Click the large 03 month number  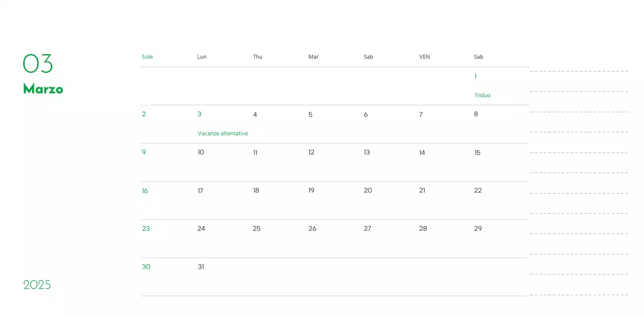tap(38, 64)
